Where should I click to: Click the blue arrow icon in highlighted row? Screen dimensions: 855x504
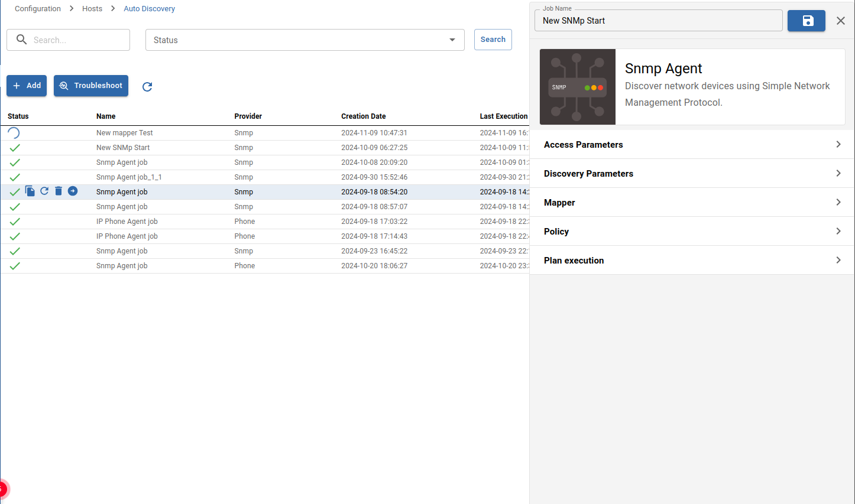pos(73,191)
